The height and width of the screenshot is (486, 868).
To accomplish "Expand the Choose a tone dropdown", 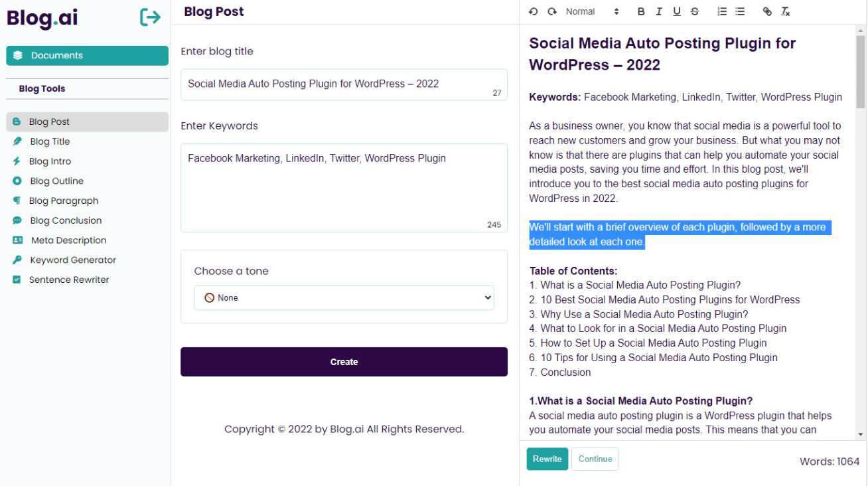I will (344, 298).
